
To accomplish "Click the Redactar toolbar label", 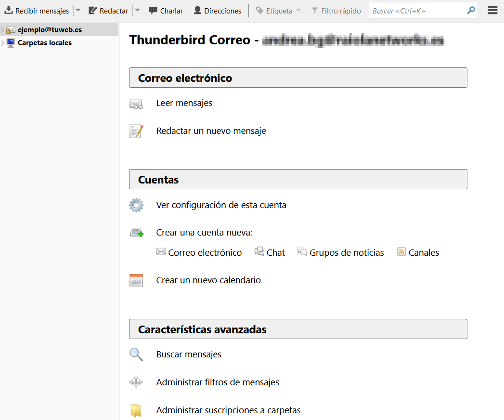I will pos(114,11).
